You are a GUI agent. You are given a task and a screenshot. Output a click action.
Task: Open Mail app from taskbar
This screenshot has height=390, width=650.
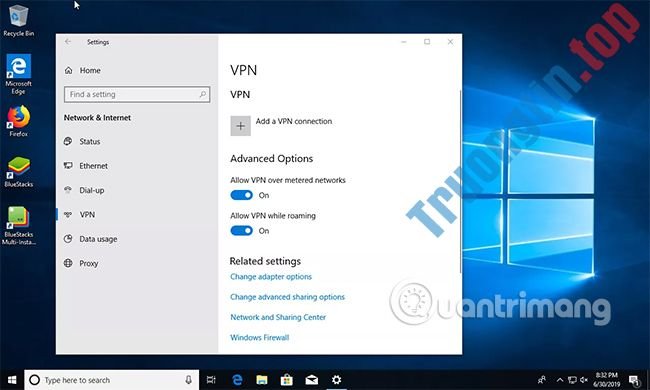(312, 380)
